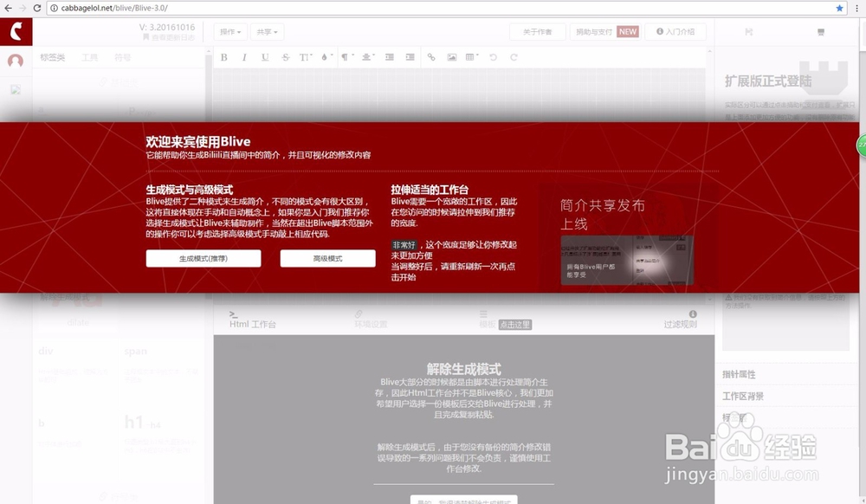Apply italic formatting in editor toolbar
The width and height of the screenshot is (866, 504).
244,57
